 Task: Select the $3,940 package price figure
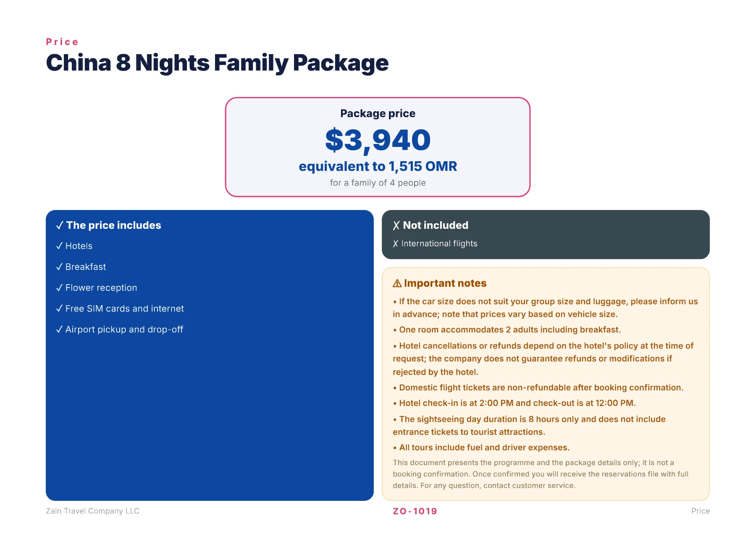(378, 140)
